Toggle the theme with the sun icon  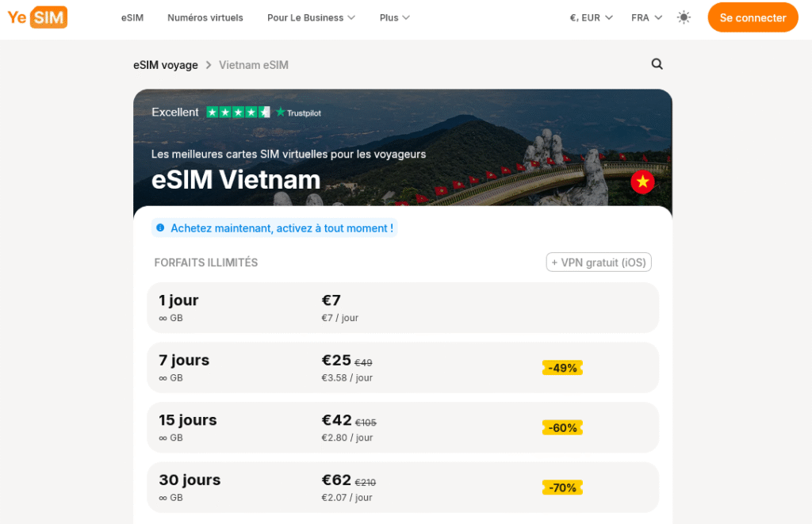(684, 17)
